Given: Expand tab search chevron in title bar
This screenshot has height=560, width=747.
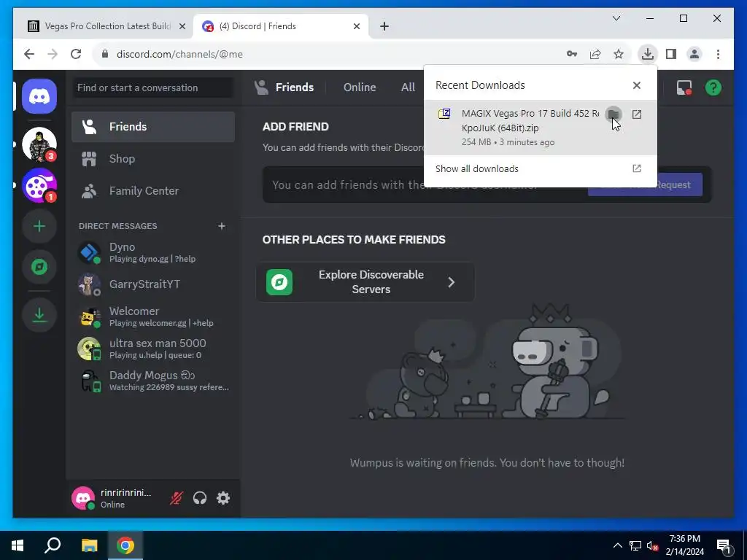Looking at the screenshot, I should click(x=616, y=18).
